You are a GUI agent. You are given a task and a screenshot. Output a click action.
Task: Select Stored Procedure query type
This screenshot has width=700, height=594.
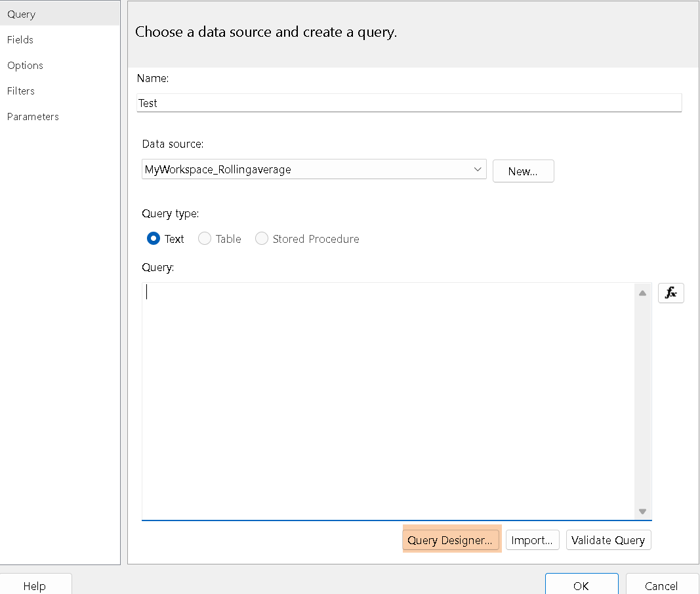pyautogui.click(x=262, y=239)
